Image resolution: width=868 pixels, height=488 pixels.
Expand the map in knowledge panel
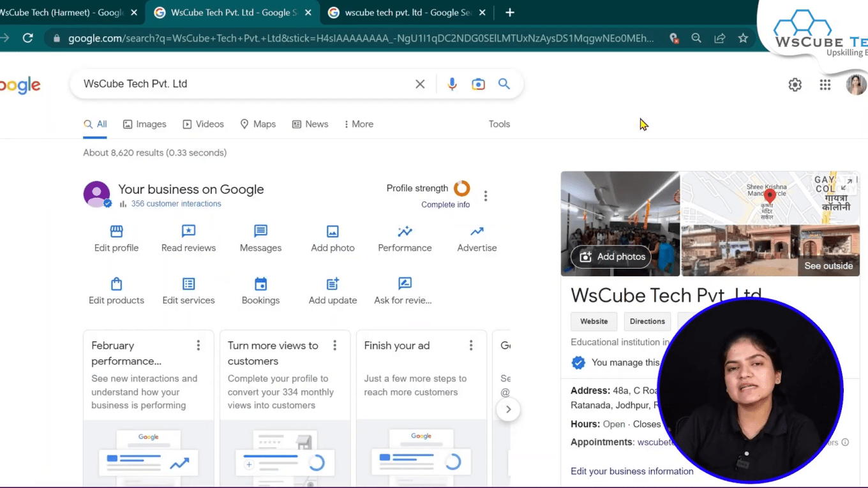pyautogui.click(x=847, y=184)
